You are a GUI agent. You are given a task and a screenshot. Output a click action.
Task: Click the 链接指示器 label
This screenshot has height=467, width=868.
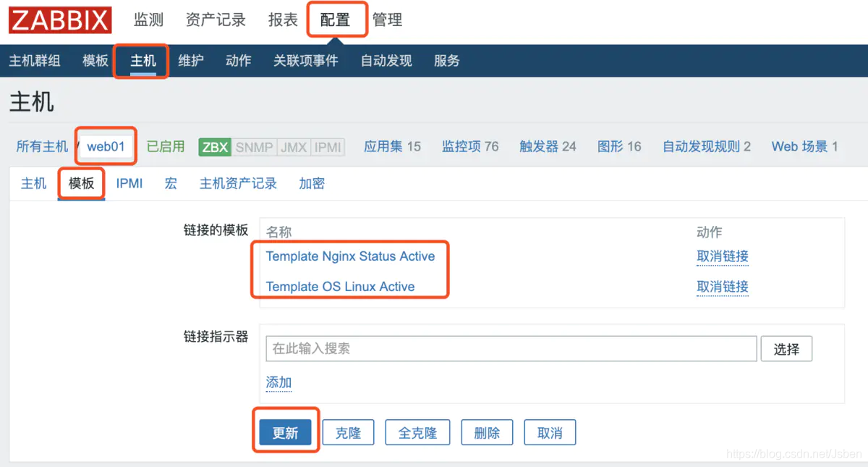pos(216,337)
